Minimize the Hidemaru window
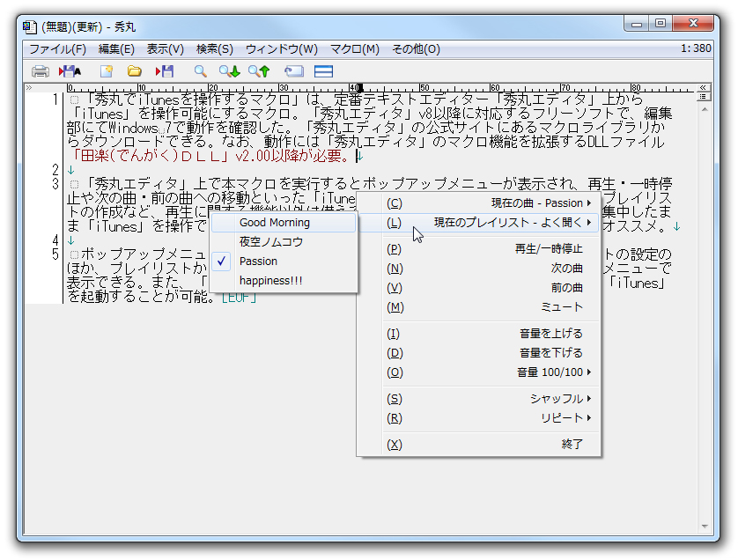The width and height of the screenshot is (738, 560). click(x=637, y=24)
